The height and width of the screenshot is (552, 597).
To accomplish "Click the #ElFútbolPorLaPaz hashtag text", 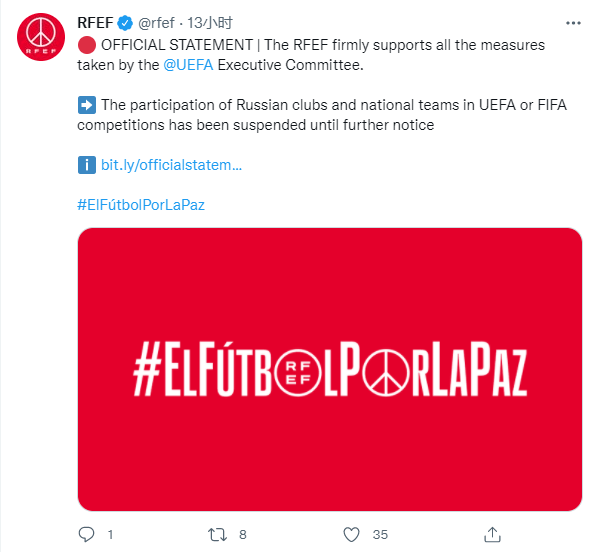I will pos(141,205).
